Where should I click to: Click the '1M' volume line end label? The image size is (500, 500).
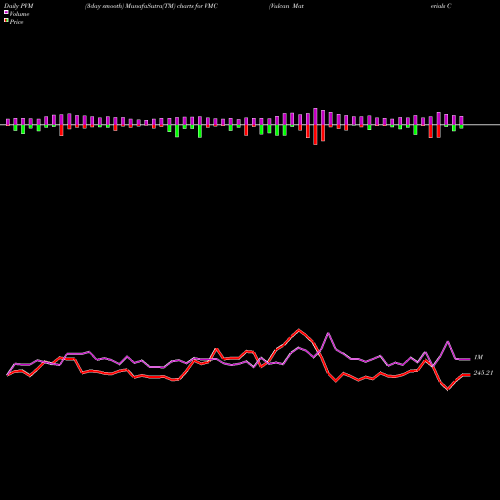coord(478,357)
